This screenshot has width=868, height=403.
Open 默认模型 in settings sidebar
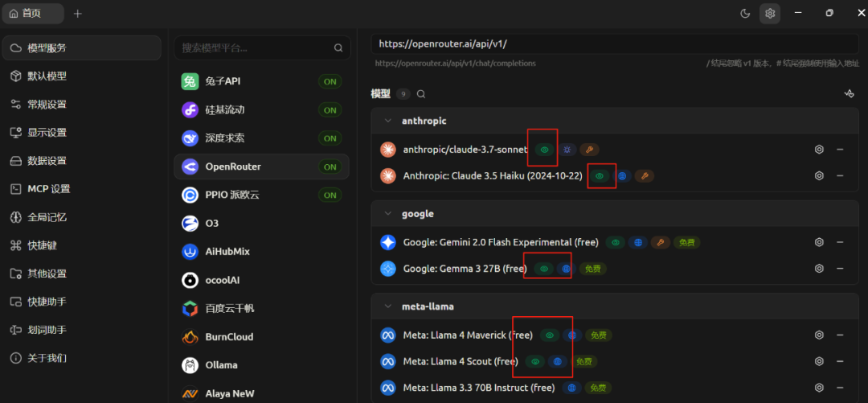click(x=82, y=76)
